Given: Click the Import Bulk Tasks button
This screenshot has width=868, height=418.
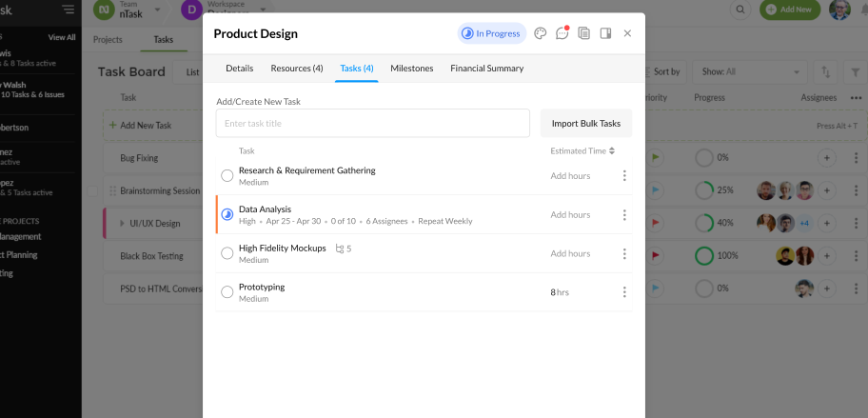Looking at the screenshot, I should coord(586,123).
